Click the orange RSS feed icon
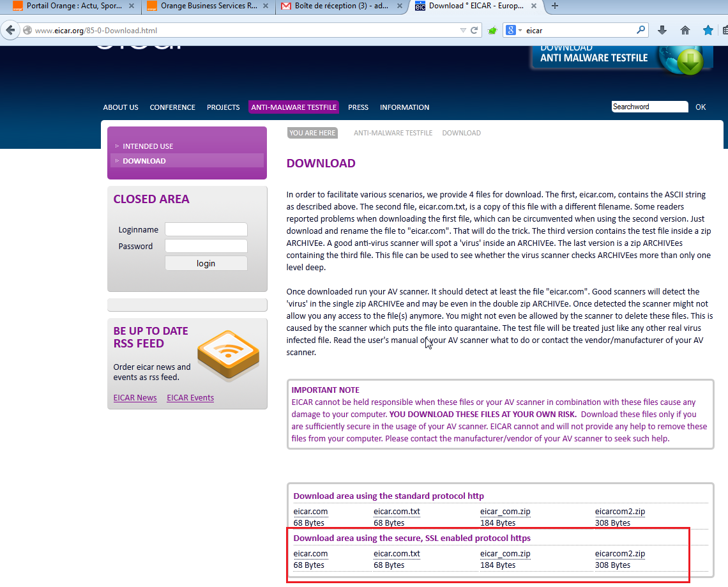 (x=228, y=354)
